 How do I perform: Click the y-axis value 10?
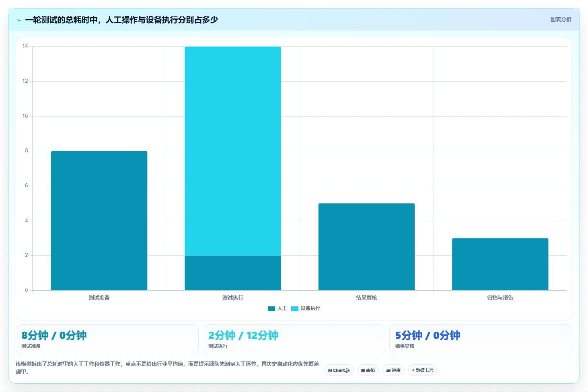point(25,116)
